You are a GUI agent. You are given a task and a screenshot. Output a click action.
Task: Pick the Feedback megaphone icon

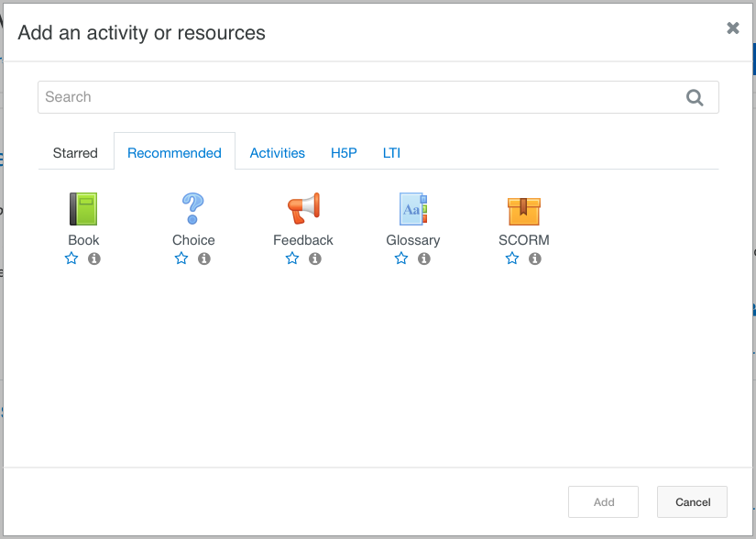tap(303, 209)
